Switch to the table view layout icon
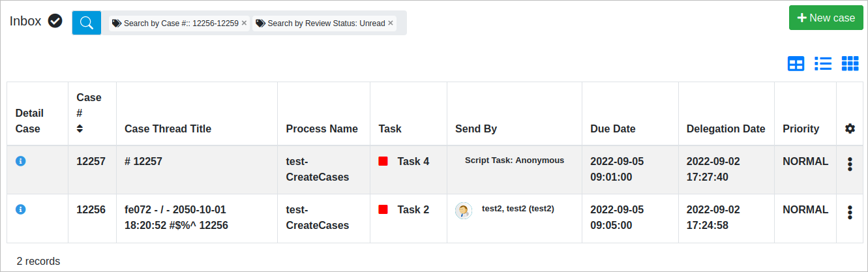 [x=796, y=63]
